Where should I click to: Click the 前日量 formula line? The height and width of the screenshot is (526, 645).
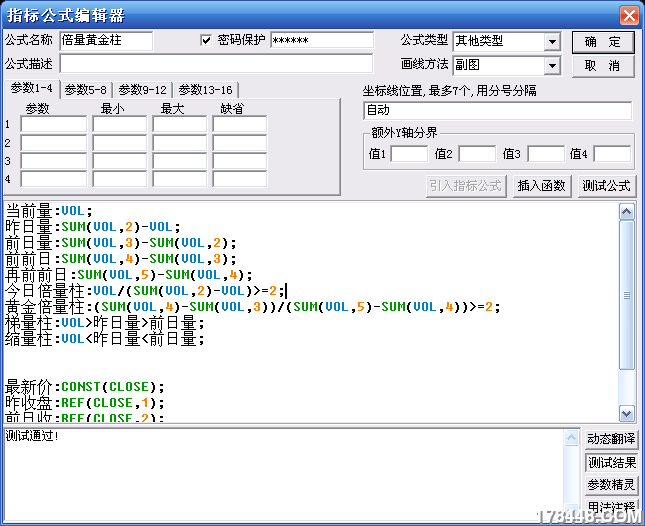tap(121, 243)
